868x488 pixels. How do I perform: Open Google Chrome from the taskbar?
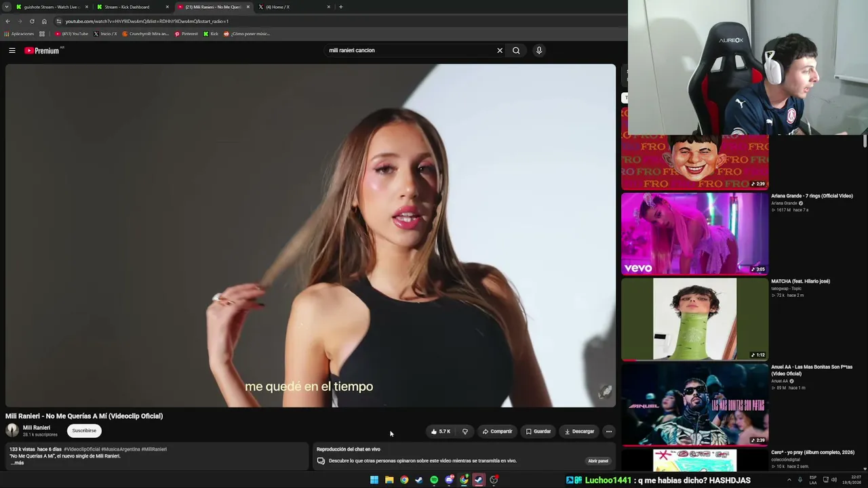point(404,480)
